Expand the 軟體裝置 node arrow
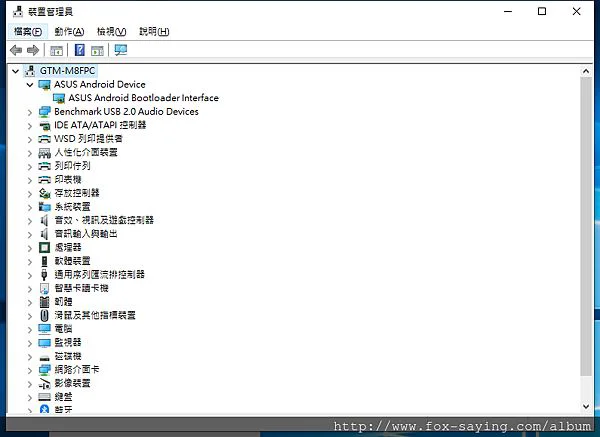Viewport: 600px width, 437px height. [30, 262]
